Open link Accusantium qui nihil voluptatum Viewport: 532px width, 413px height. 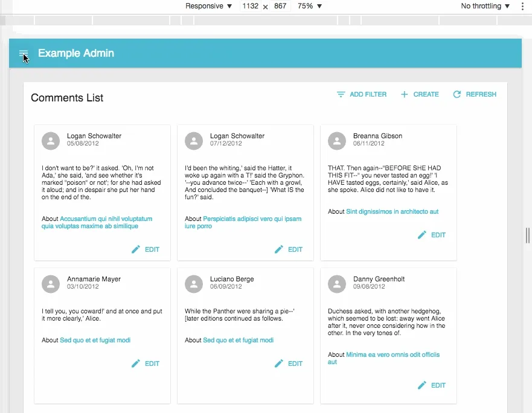pos(106,219)
